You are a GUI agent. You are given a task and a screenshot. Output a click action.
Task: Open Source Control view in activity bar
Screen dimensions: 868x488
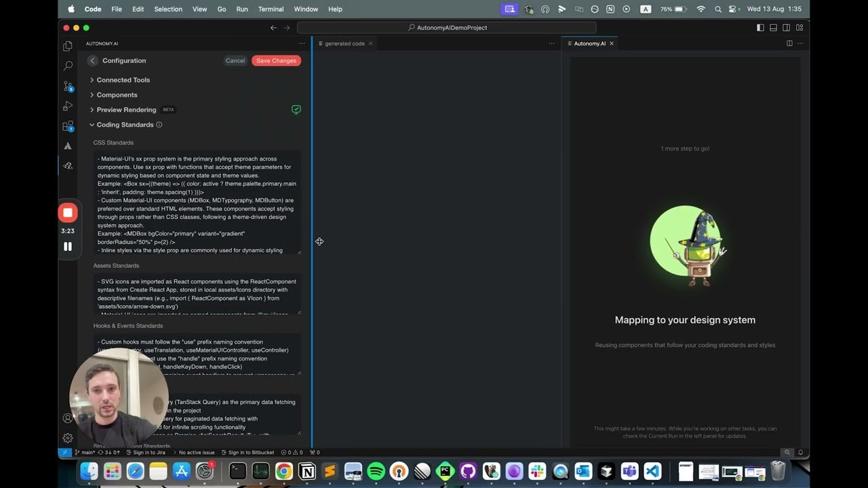[x=68, y=86]
